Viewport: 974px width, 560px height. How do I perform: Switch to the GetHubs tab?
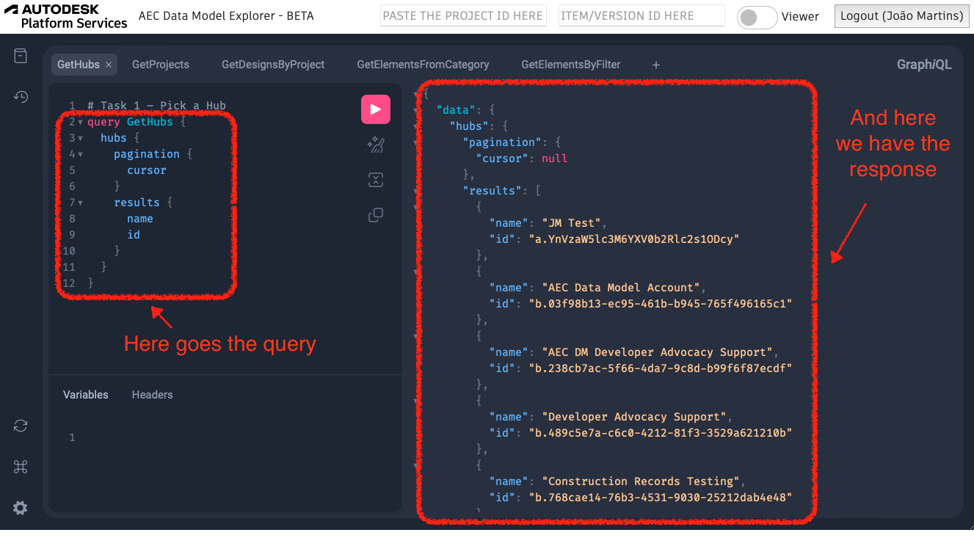coord(79,65)
